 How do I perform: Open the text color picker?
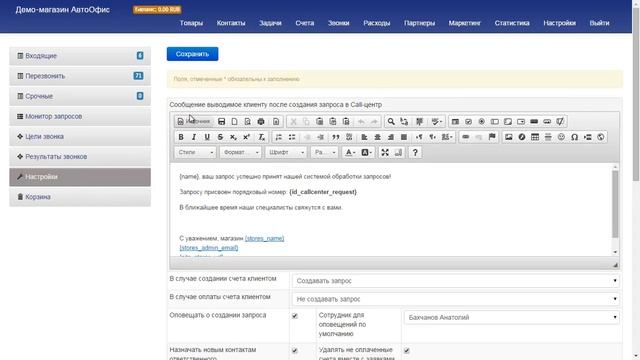[350, 153]
